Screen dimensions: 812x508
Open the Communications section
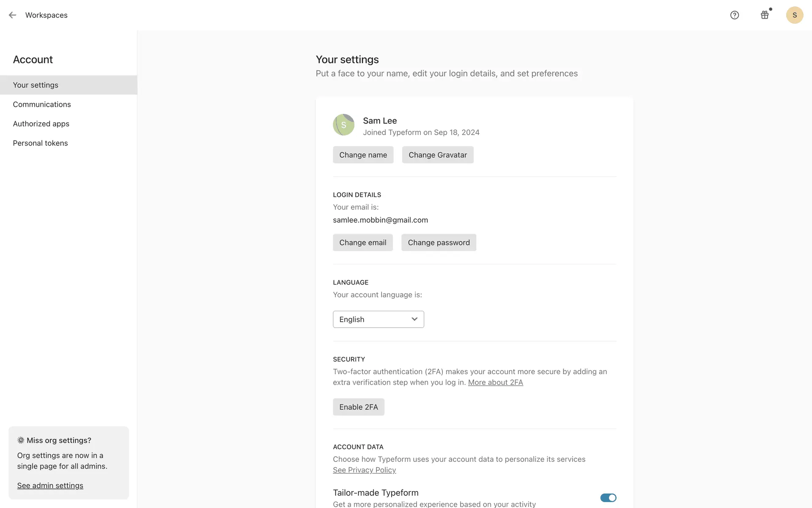42,105
